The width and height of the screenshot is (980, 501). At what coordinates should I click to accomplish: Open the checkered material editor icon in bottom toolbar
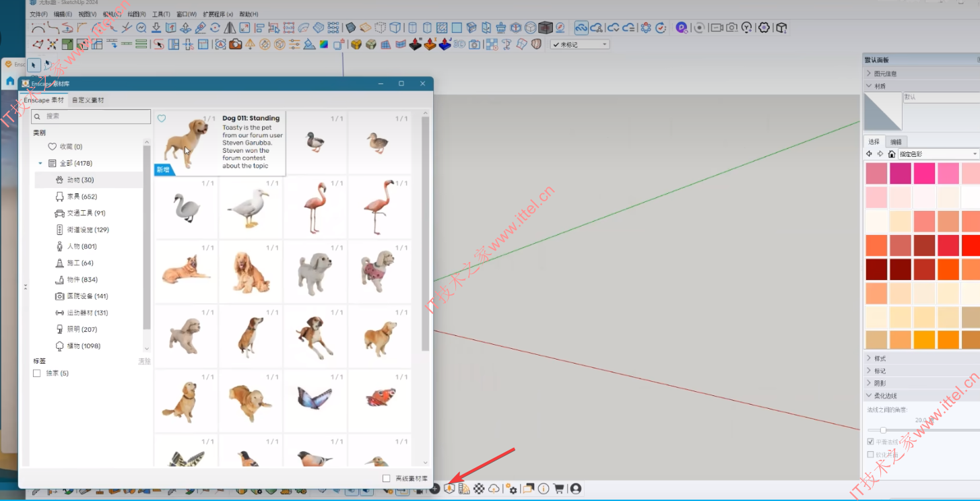click(479, 488)
